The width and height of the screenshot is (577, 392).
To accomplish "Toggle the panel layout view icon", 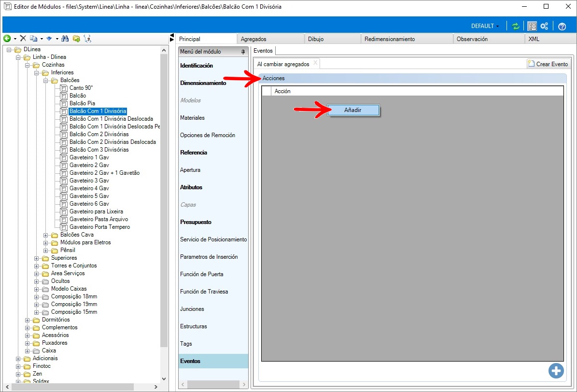I will (x=532, y=26).
